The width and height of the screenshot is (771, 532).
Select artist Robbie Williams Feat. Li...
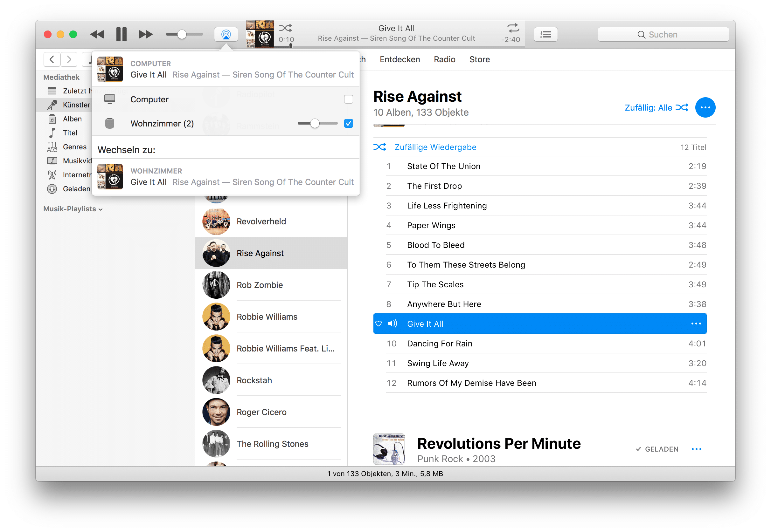click(x=271, y=348)
